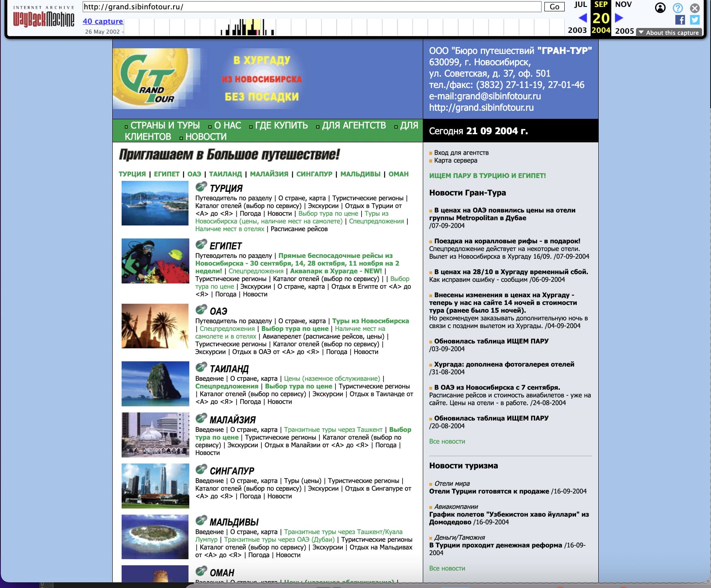Click the globe icon beside ТАИЛАНД heading
The image size is (711, 588).
201,367
